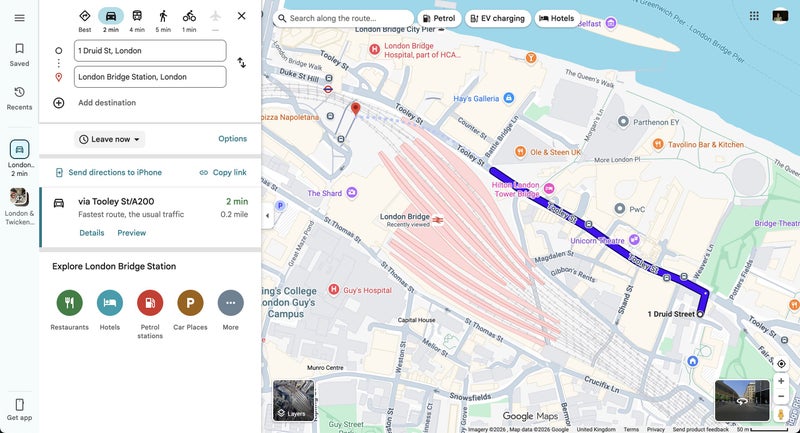Toggle the Driving travel mode
The width and height of the screenshot is (800, 433).
click(111, 16)
